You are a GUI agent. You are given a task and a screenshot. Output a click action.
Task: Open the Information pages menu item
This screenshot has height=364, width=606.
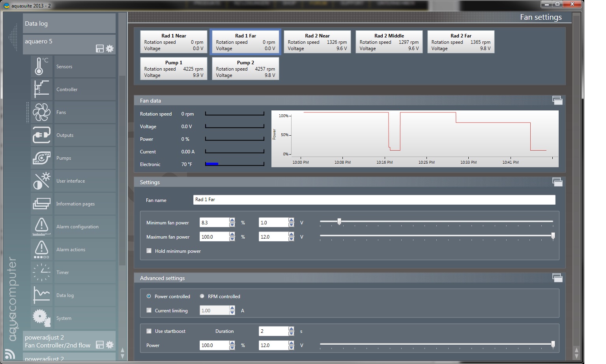(x=75, y=204)
